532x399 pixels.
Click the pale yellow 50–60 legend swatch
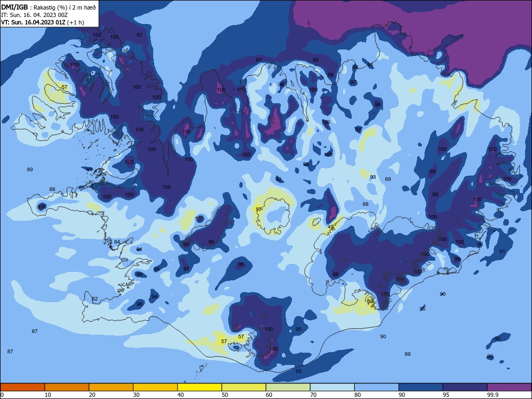[244, 387]
